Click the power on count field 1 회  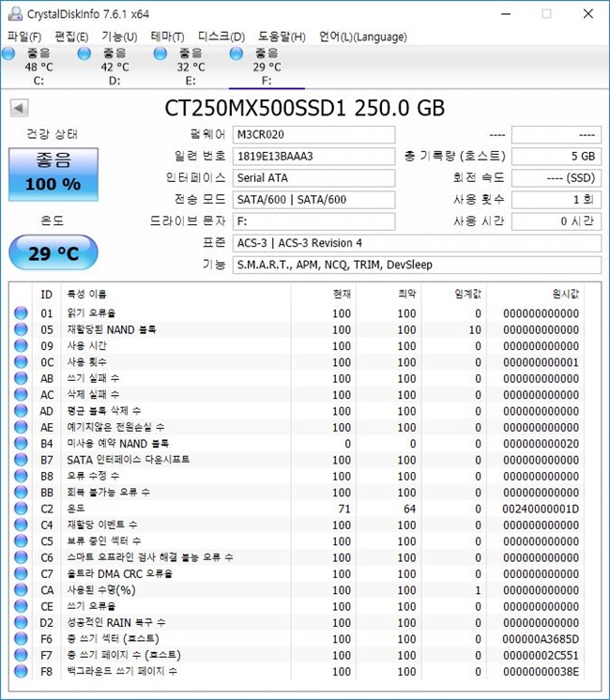(x=557, y=200)
